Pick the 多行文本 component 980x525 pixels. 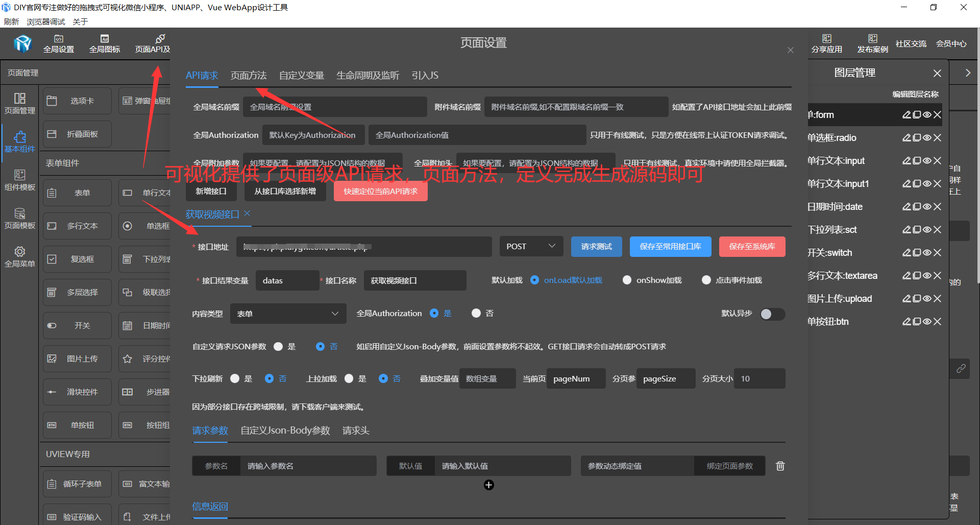click(x=77, y=226)
